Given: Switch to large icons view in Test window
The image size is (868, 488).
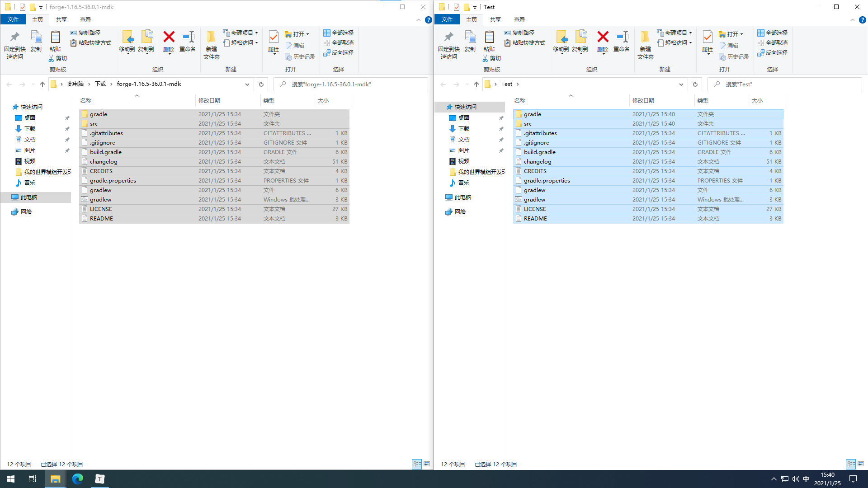Looking at the screenshot, I should [x=861, y=464].
